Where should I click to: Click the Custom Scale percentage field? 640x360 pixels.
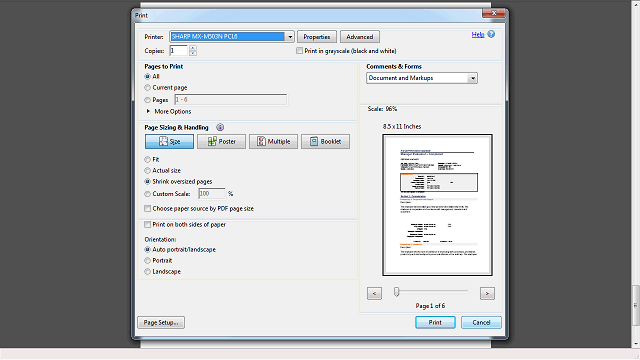212,193
